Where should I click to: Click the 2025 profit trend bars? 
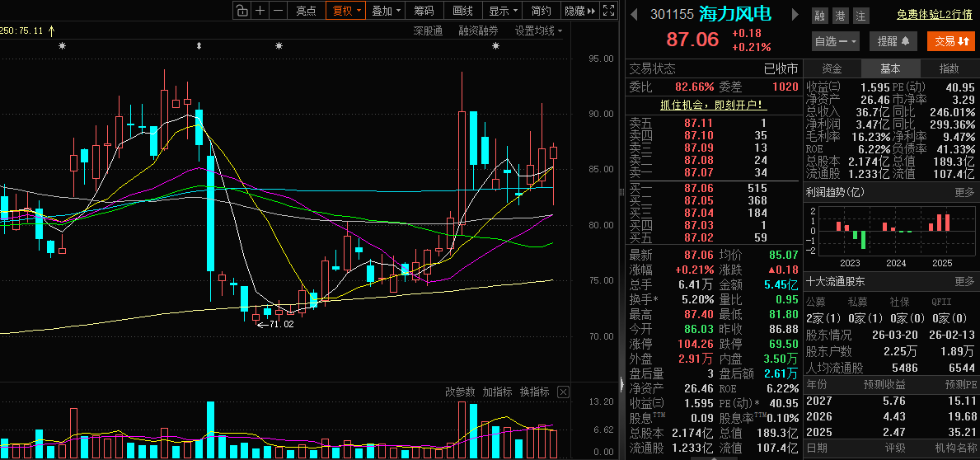[x=940, y=223]
